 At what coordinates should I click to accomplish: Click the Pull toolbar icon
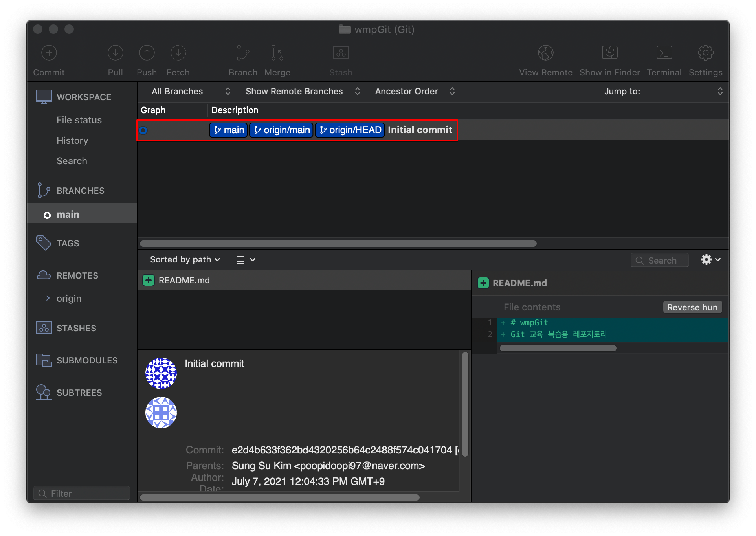click(x=115, y=53)
